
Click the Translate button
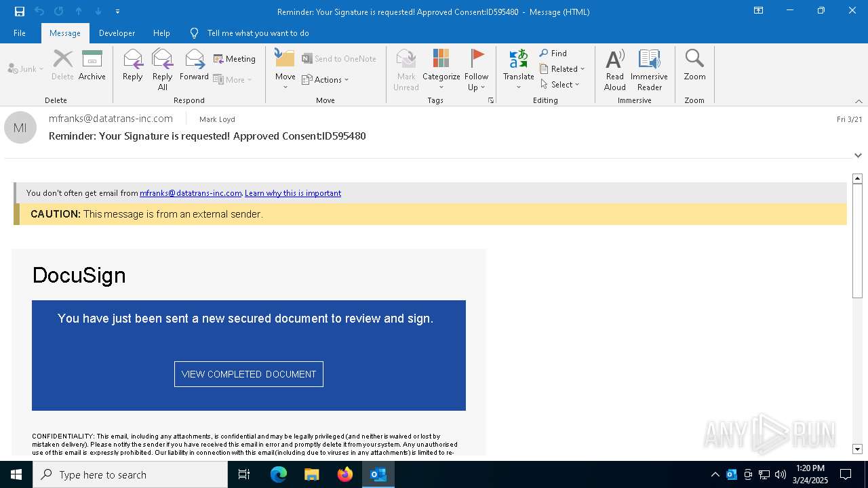tap(519, 70)
